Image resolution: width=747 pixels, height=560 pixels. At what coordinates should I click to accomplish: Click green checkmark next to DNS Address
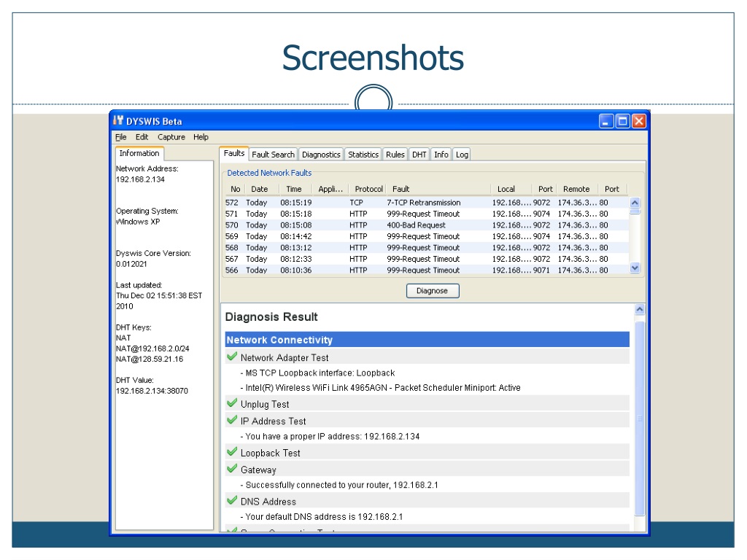click(232, 501)
